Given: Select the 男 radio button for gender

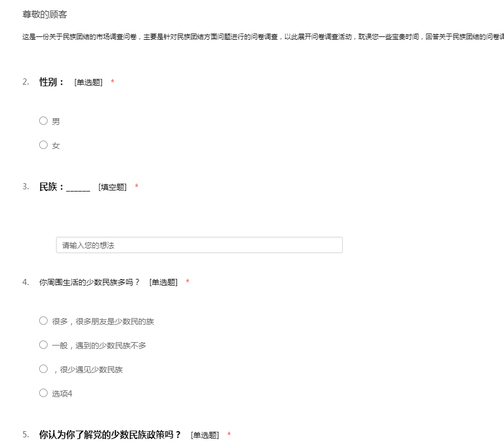Looking at the screenshot, I should pos(43,120).
